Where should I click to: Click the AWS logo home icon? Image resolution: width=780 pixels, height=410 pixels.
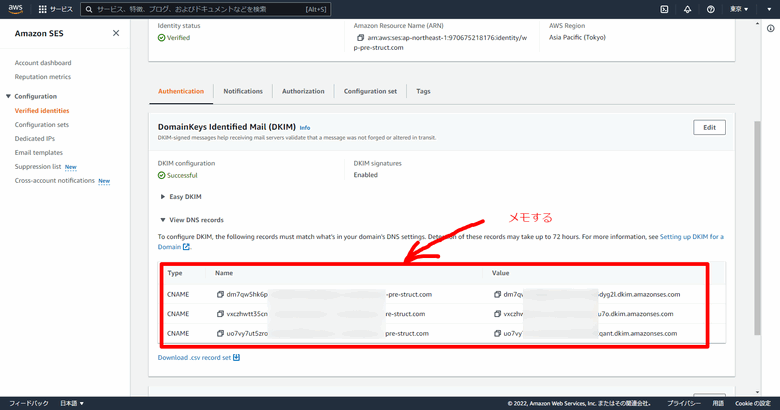click(x=15, y=9)
